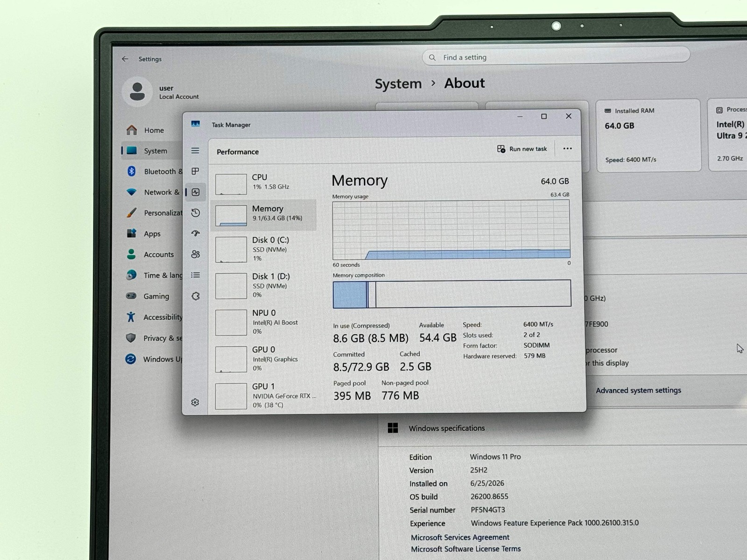Go back using Settings back arrow
Screen dimensions: 747x560
(125, 59)
